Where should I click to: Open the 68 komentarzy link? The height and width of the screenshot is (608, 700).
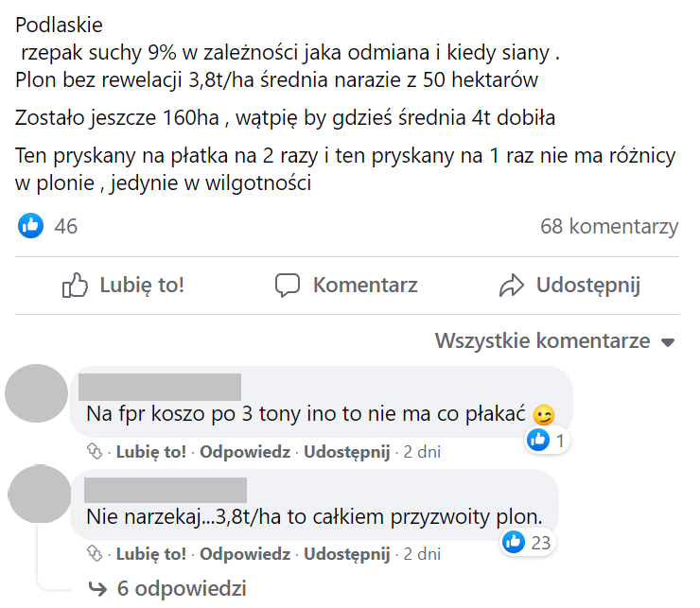coord(609,227)
